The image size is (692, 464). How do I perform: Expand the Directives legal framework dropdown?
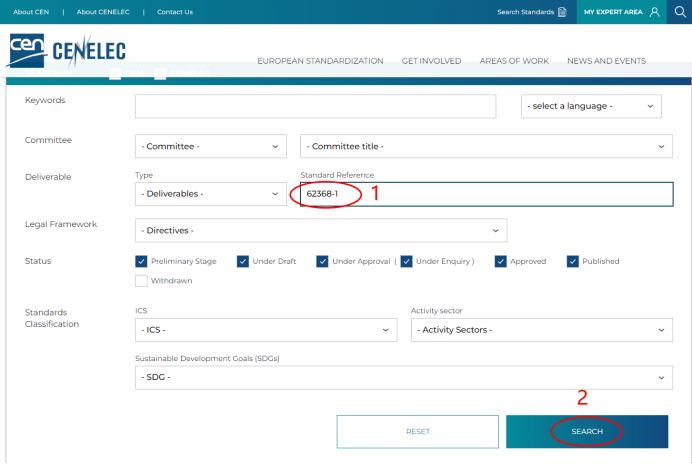[320, 231]
